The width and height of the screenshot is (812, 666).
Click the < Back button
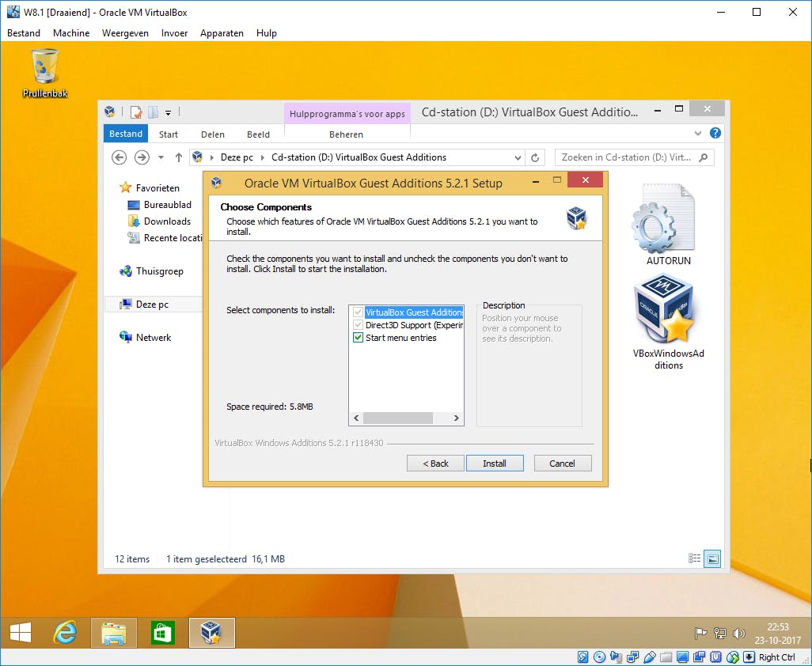435,464
